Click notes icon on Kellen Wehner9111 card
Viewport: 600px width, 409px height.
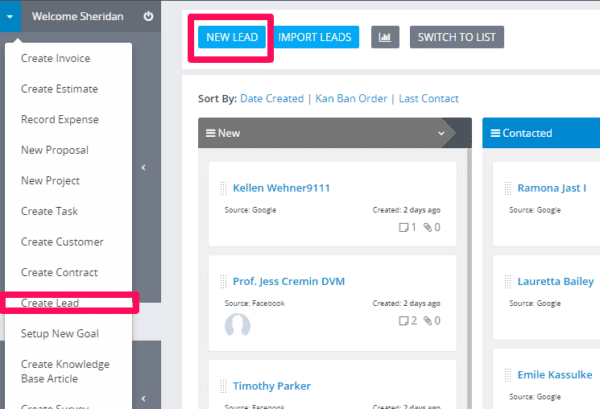coord(407,227)
